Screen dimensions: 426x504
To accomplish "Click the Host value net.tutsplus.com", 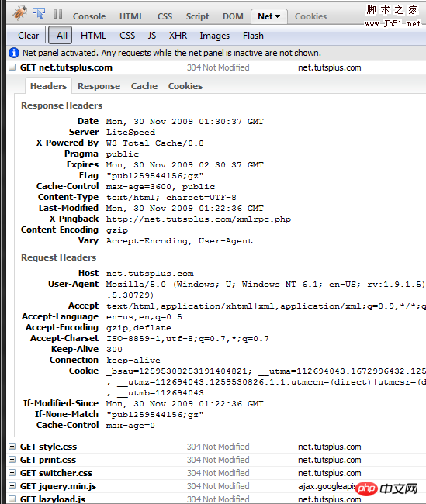I will click(x=150, y=274).
